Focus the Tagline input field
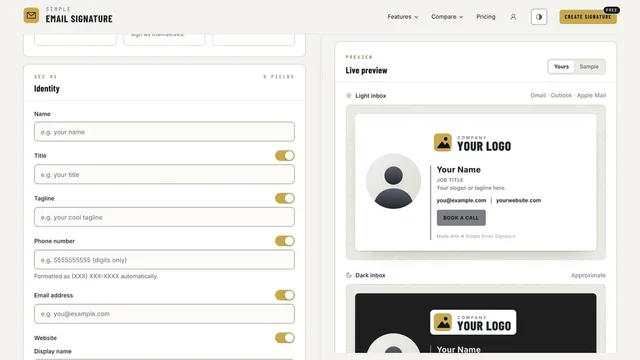 164,217
